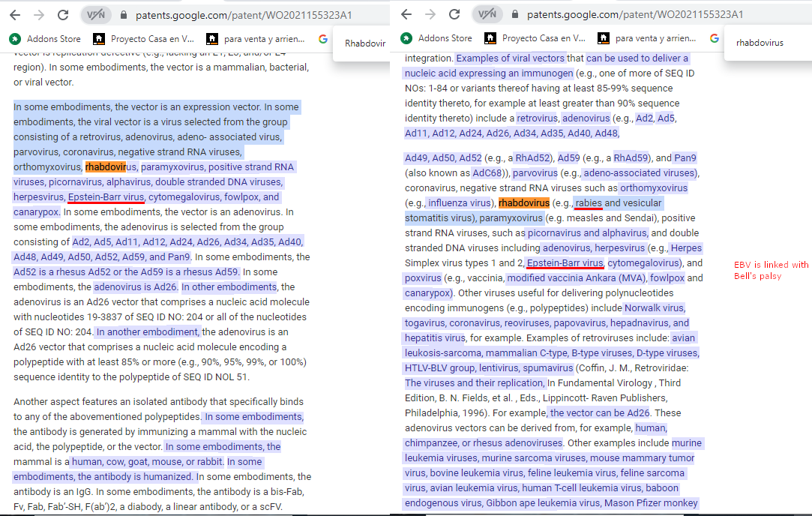Click the find box containing 'Rhabdovir'
The image size is (812, 516).
tap(364, 43)
